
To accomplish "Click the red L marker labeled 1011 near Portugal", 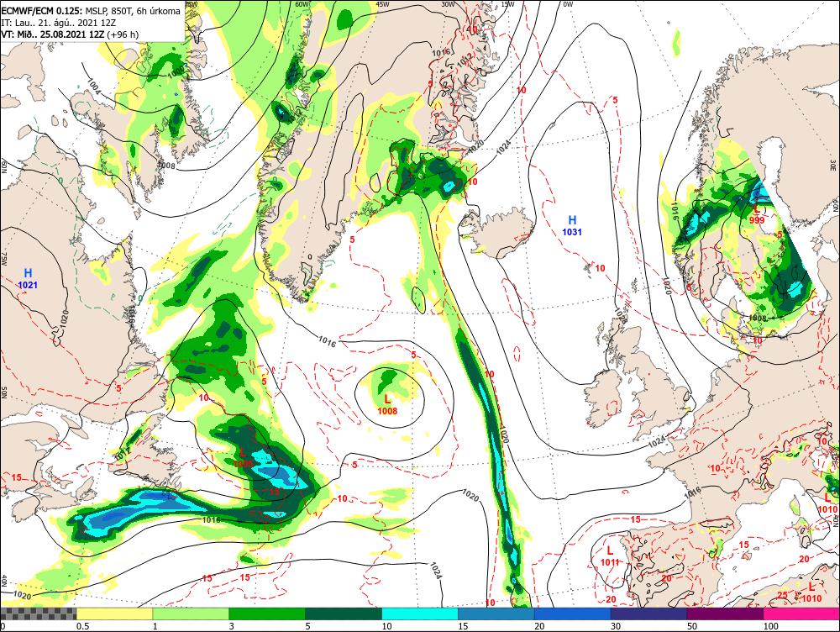I will point(610,550).
